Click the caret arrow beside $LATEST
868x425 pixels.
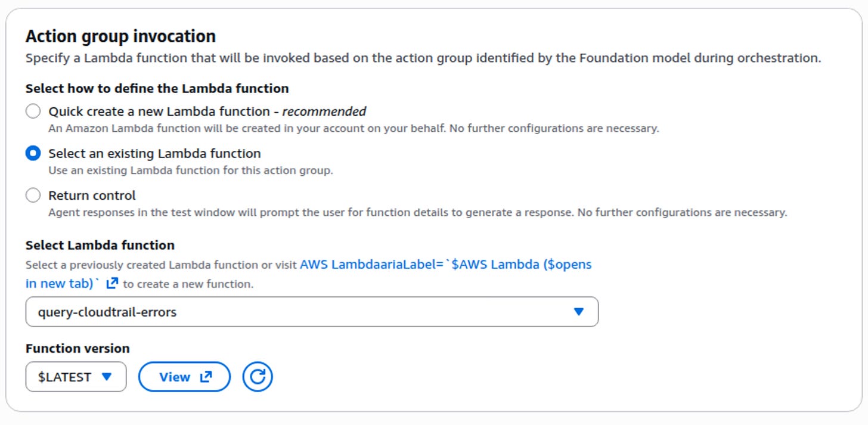[x=107, y=377]
